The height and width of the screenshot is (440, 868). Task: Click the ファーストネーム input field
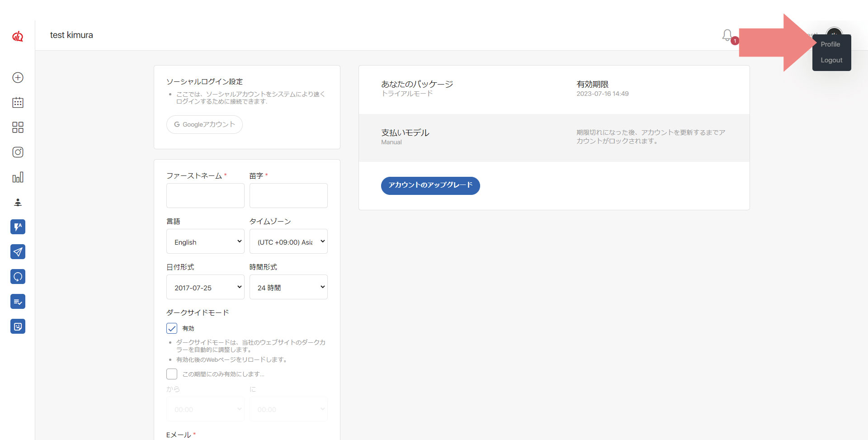(x=205, y=195)
